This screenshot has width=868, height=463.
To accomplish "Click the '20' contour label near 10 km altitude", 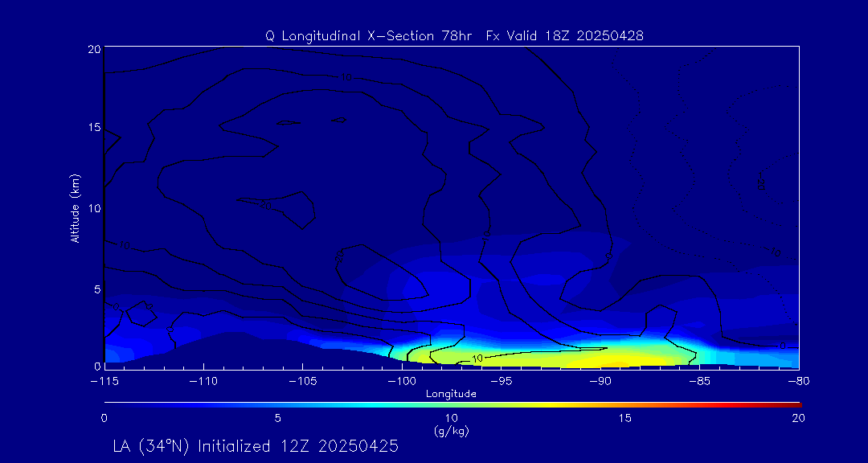I will tap(266, 205).
